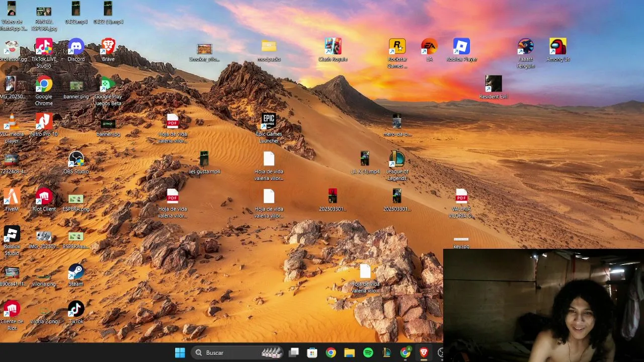Select the Brave desktop shortcut
This screenshot has width=644, height=362.
[x=108, y=50]
